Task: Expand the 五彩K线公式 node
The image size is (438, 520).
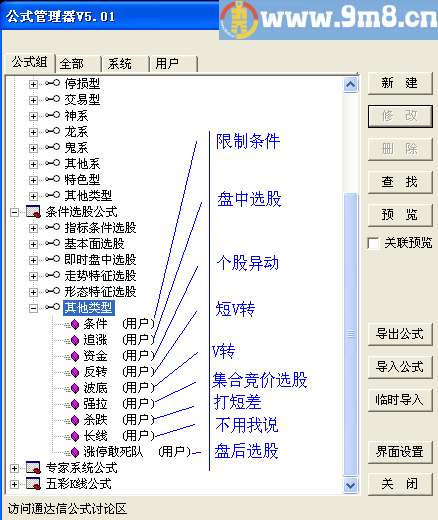Action: [14, 484]
